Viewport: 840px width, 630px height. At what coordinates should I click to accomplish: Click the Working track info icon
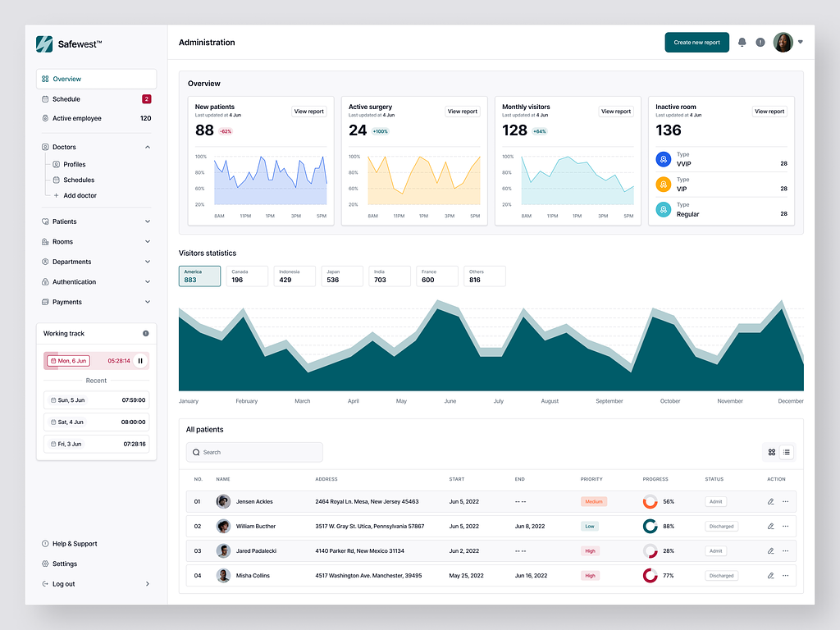146,334
